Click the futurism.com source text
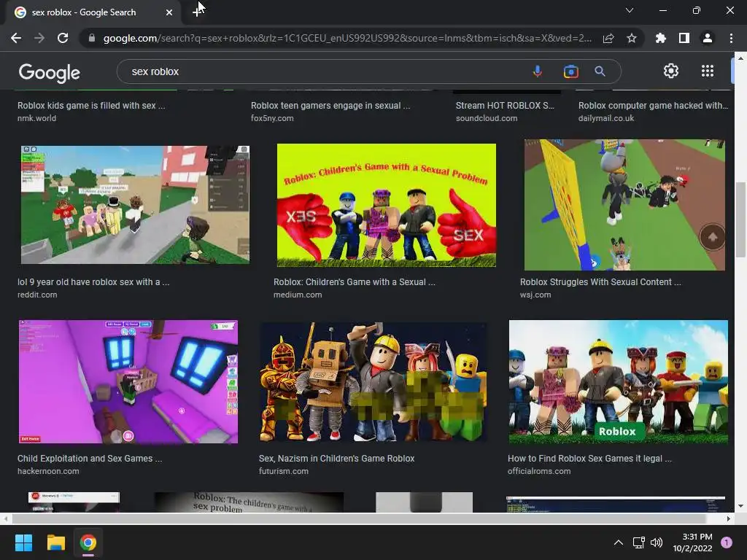 [x=284, y=472]
